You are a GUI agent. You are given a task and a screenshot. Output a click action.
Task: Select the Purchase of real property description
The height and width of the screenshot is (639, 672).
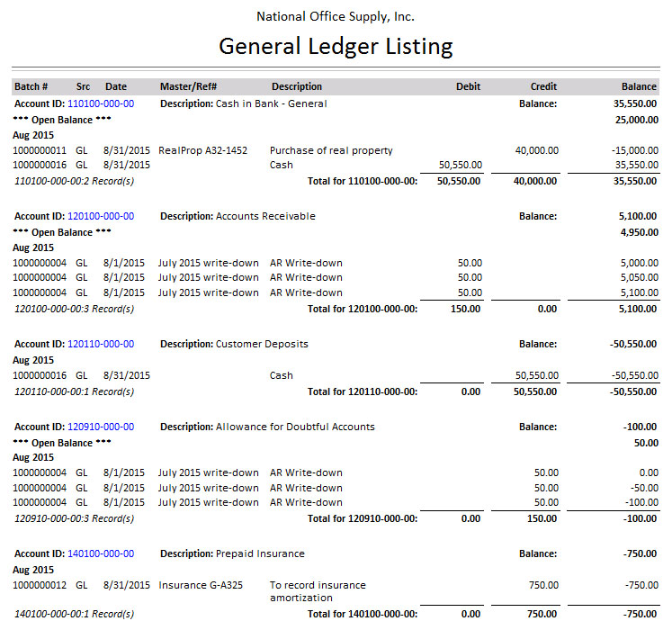click(331, 150)
